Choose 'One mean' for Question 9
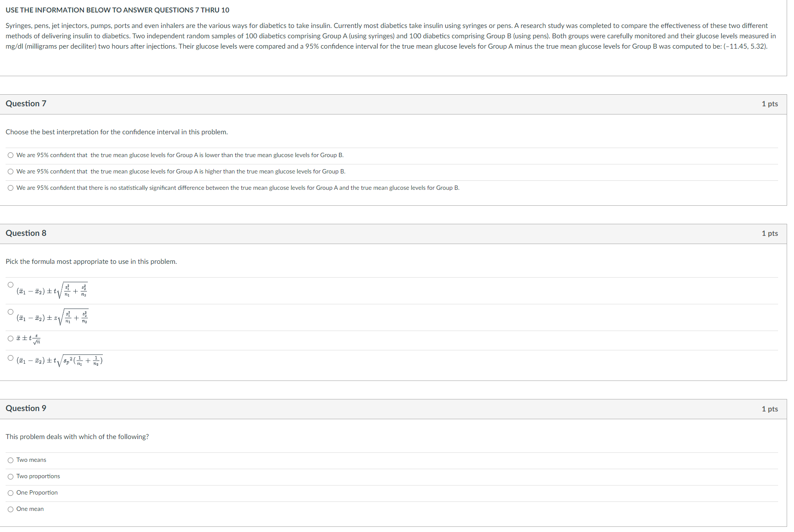The height and width of the screenshot is (532, 794). (11, 510)
